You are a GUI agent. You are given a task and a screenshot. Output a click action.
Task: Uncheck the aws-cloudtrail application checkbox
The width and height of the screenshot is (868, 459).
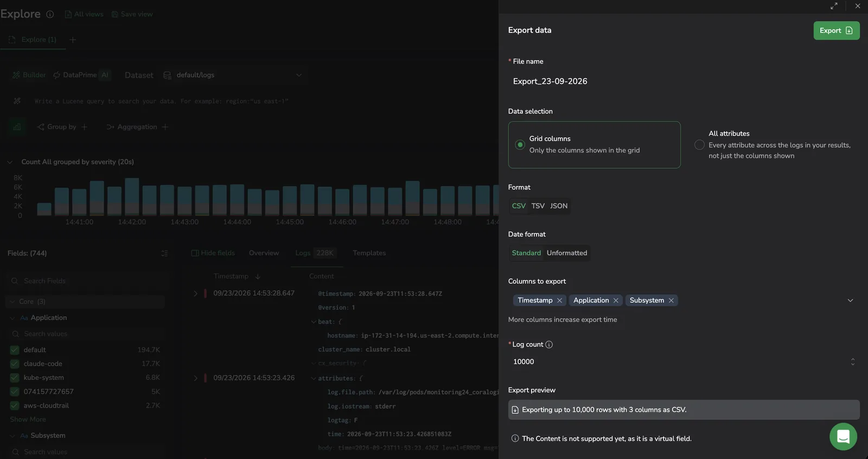pyautogui.click(x=15, y=406)
